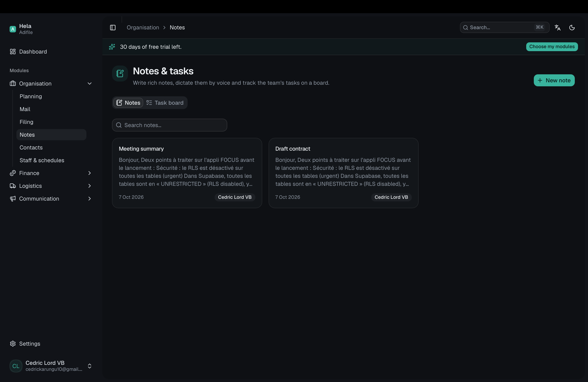
Task: Toggle the sidebar panel icon
Action: point(113,27)
